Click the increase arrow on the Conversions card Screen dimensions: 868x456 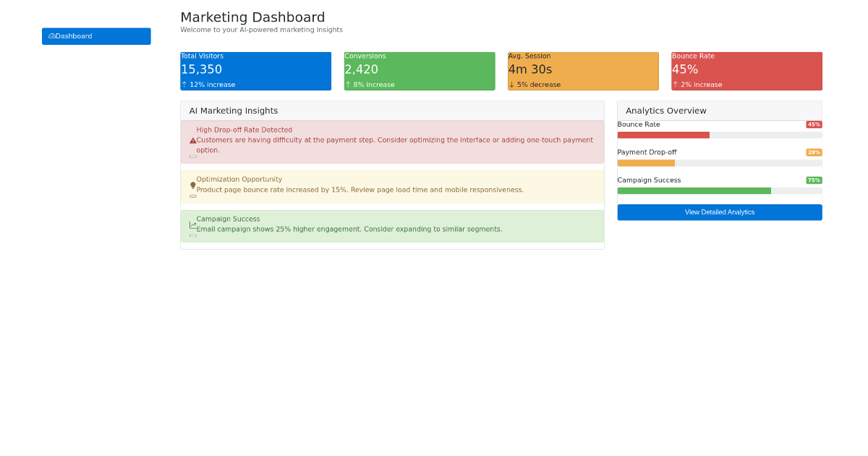[349, 84]
